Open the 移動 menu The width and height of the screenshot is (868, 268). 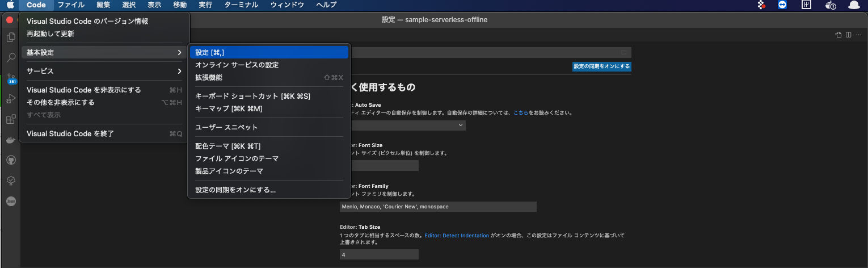pos(180,5)
